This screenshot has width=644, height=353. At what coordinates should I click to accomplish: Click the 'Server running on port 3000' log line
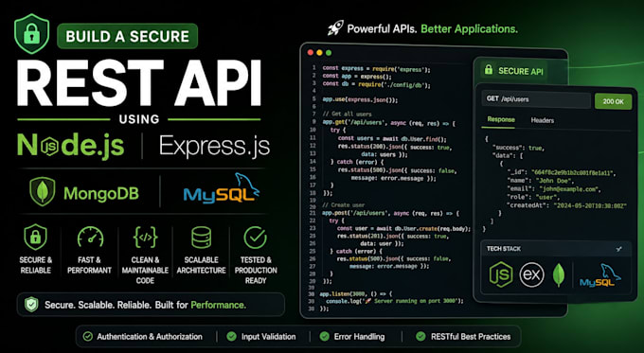point(395,301)
